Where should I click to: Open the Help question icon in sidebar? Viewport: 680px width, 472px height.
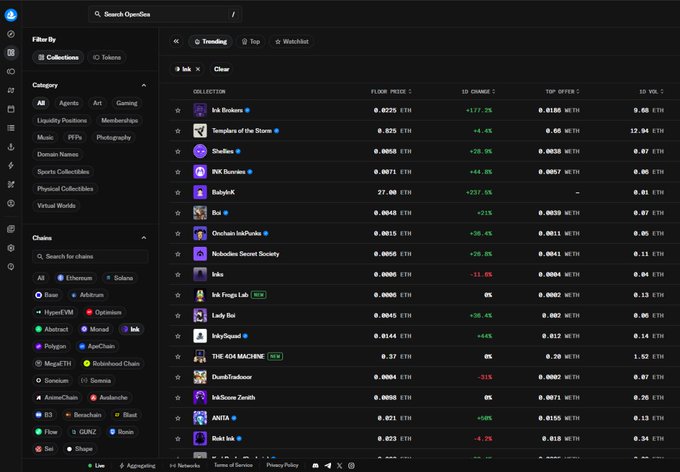[x=11, y=267]
